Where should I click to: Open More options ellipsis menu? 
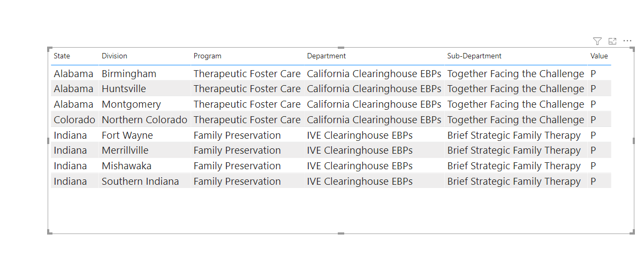627,41
